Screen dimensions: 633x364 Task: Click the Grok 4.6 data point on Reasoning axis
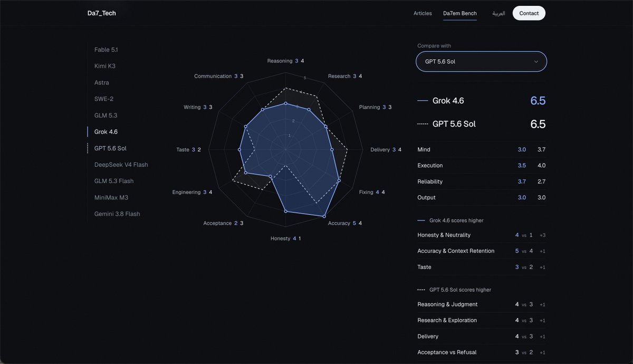click(285, 103)
